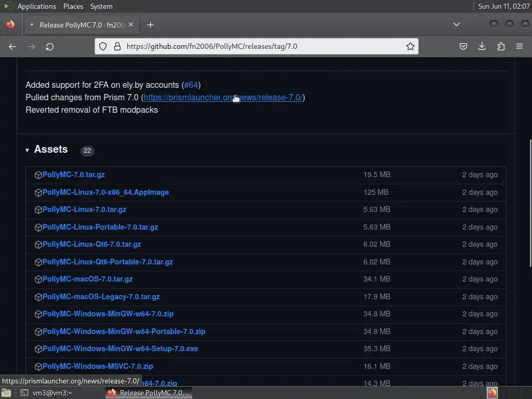
Task: Open the Places menu
Action: (x=73, y=6)
